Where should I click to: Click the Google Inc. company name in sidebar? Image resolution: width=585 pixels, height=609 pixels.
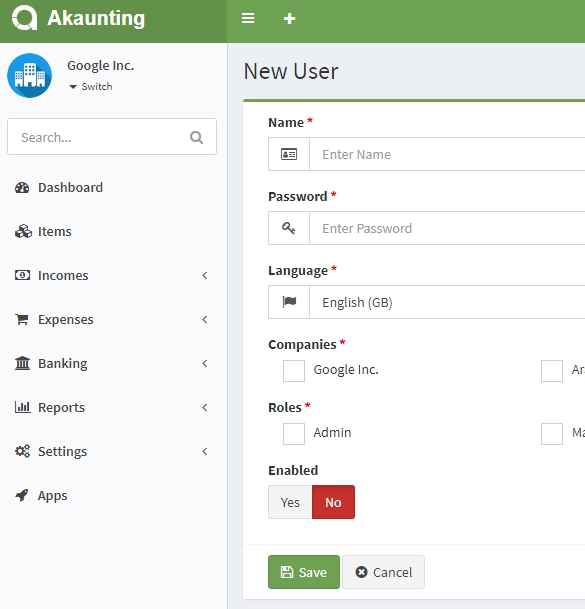tap(101, 66)
